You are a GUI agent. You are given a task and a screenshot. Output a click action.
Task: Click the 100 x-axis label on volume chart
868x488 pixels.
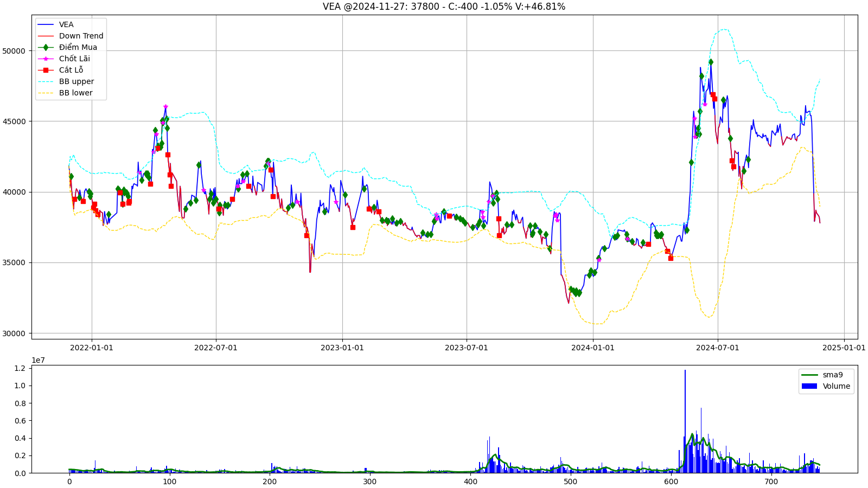169,481
